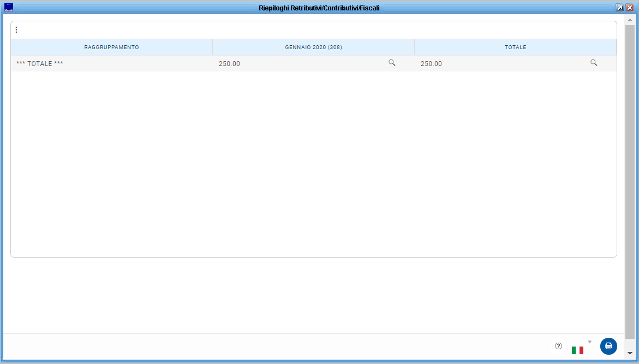The width and height of the screenshot is (639, 364).
Task: Open magnifier detail for Gennaio 2020 total
Action: click(392, 63)
